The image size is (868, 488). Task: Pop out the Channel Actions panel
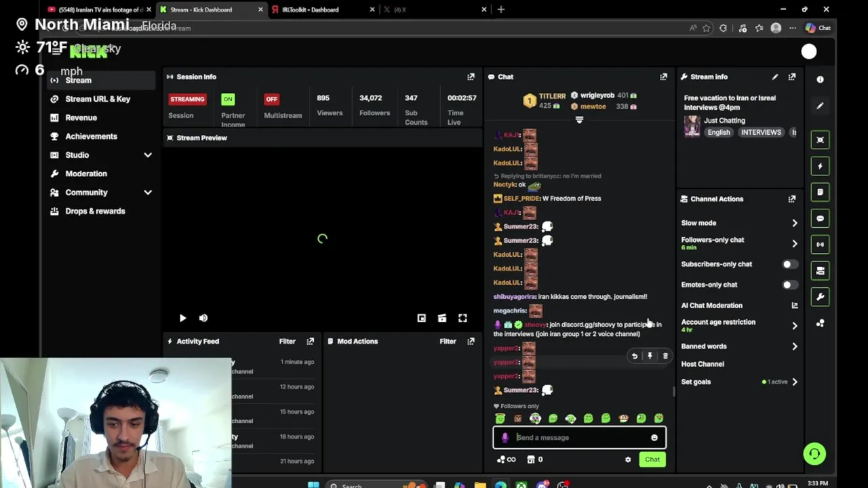coord(792,199)
